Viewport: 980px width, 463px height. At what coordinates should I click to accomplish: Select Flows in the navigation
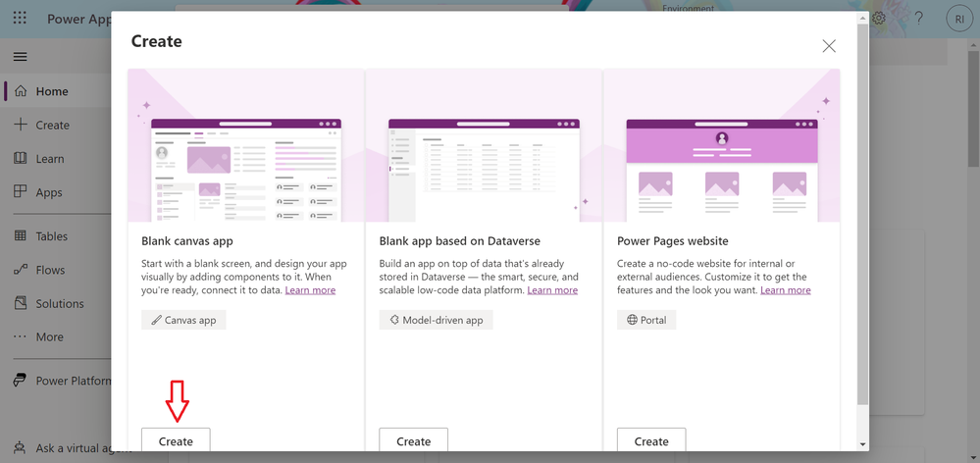[50, 270]
